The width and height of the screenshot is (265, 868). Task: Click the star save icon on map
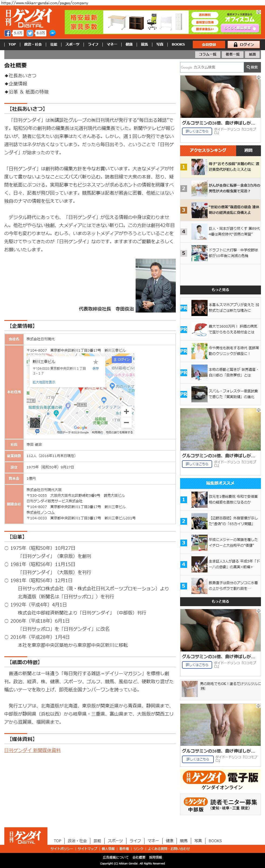coord(96,362)
